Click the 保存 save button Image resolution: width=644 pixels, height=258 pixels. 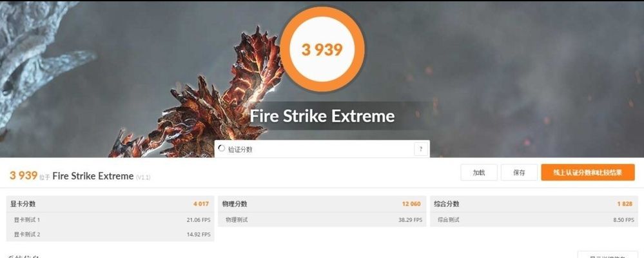pos(519,173)
